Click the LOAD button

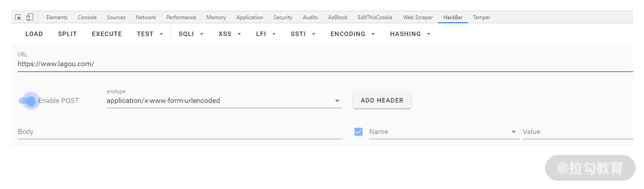tap(34, 34)
